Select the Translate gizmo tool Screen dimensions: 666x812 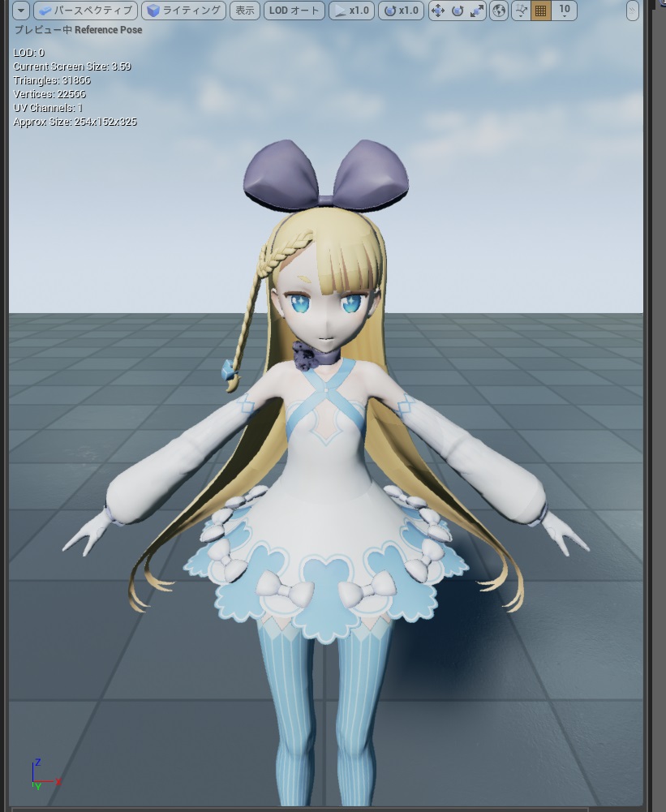tap(437, 11)
